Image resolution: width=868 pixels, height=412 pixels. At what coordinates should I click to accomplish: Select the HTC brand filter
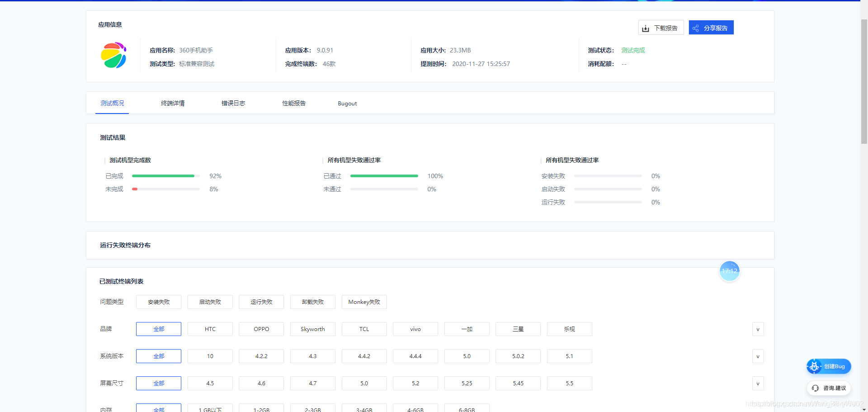point(210,329)
